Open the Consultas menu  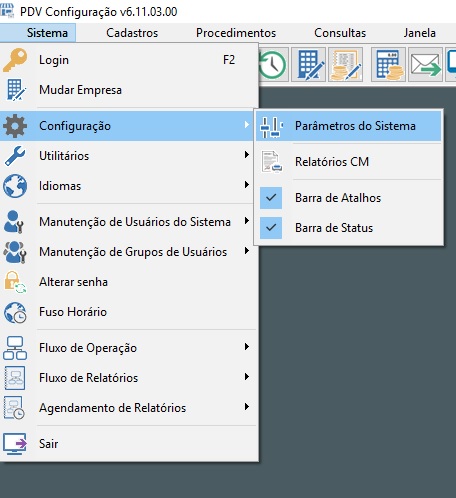pyautogui.click(x=340, y=33)
